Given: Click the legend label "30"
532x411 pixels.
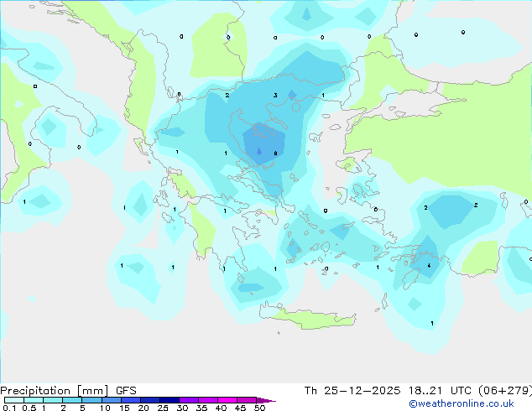Looking at the screenshot, I should [182, 408].
